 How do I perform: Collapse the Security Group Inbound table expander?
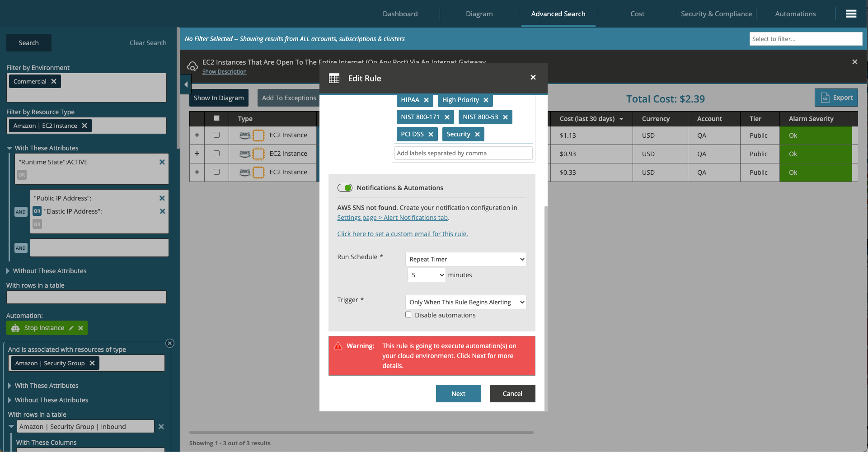[12, 426]
